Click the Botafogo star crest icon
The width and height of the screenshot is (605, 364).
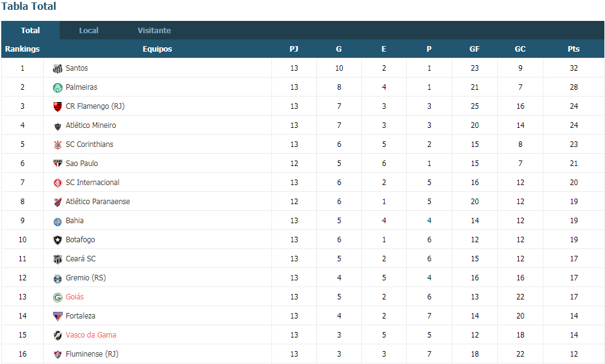coord(57,240)
